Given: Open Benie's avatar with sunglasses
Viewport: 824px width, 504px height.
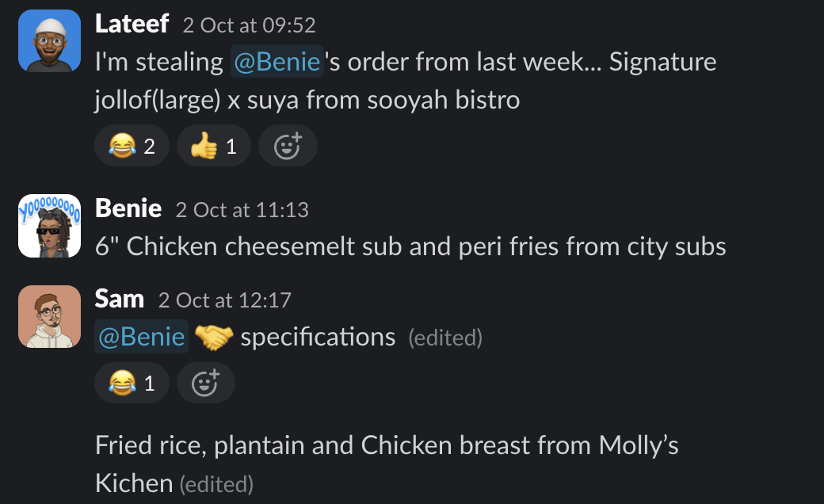Looking at the screenshot, I should (49, 226).
